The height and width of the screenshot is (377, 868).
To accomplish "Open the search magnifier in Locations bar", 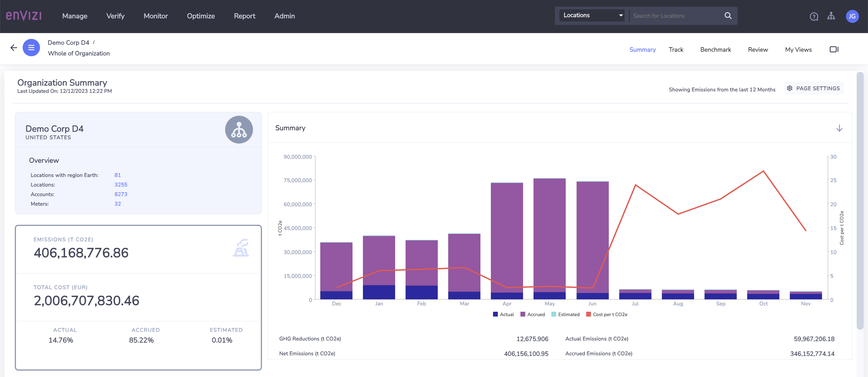I will (x=728, y=15).
